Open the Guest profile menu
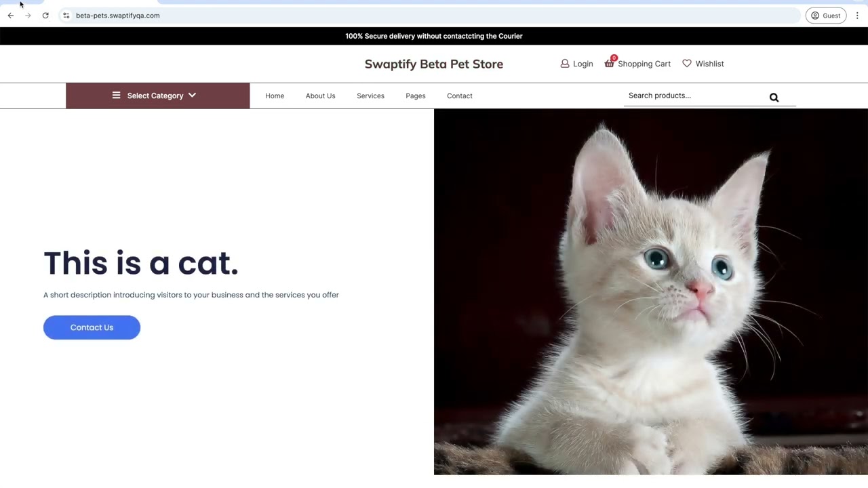The image size is (868, 488). (x=825, y=16)
